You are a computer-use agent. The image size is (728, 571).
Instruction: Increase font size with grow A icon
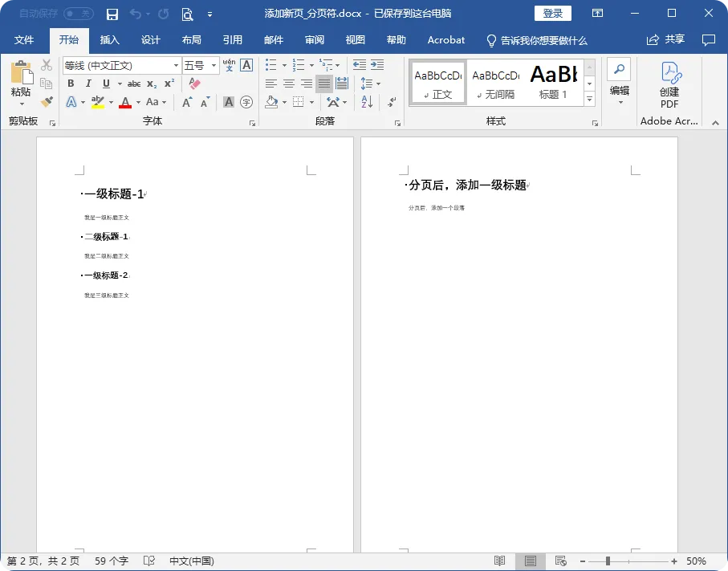[187, 102]
